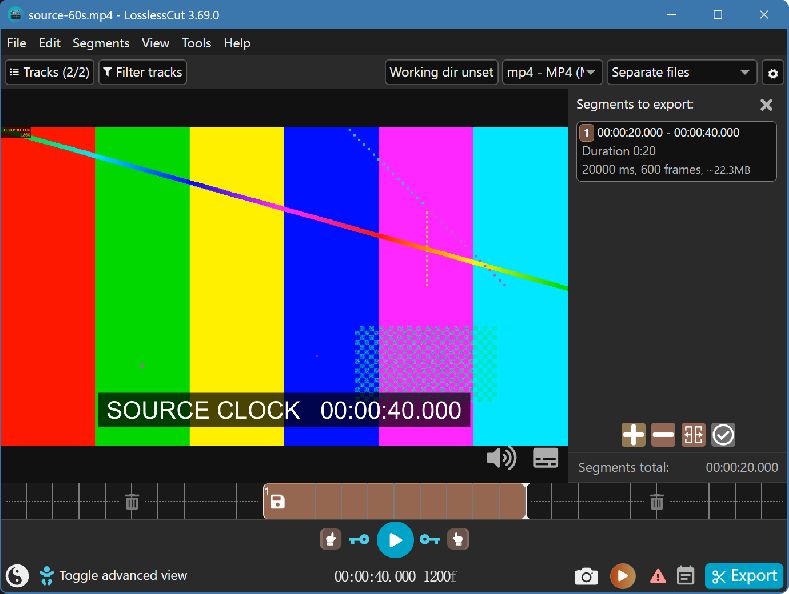Play the video

pos(395,540)
